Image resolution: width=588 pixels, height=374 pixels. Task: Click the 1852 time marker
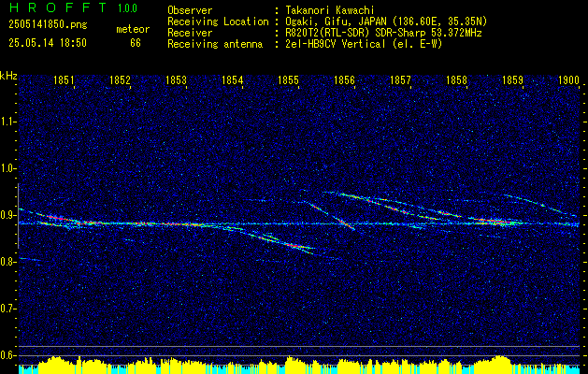pos(120,80)
